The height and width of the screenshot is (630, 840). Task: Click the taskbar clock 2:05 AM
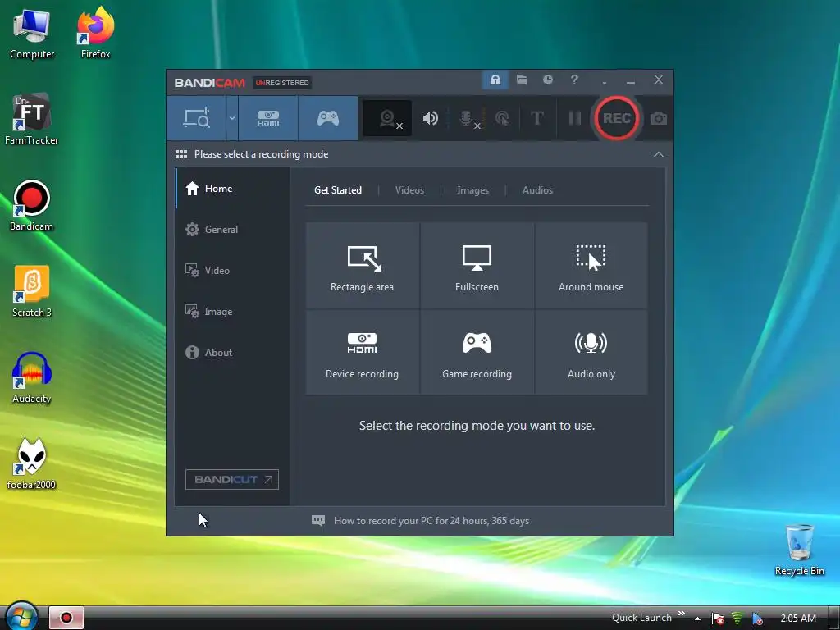pyautogui.click(x=798, y=619)
